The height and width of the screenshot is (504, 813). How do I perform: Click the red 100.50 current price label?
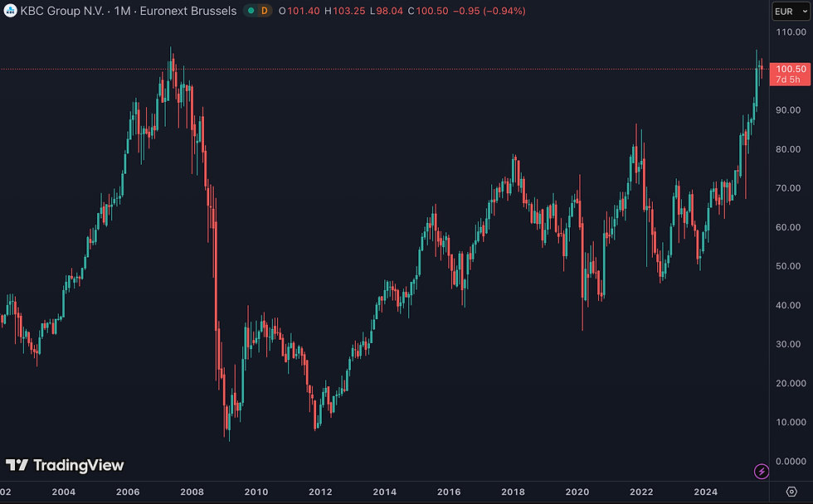791,69
